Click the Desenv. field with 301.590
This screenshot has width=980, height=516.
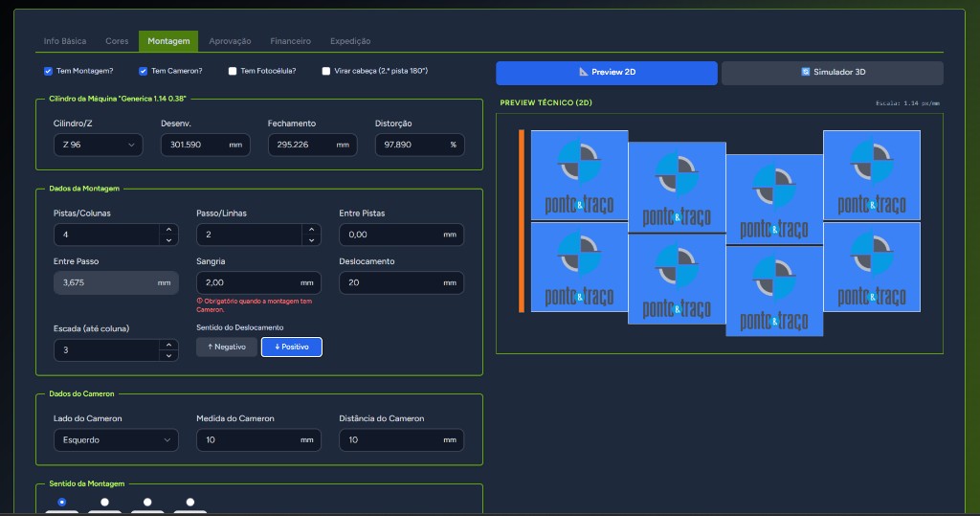pyautogui.click(x=206, y=145)
